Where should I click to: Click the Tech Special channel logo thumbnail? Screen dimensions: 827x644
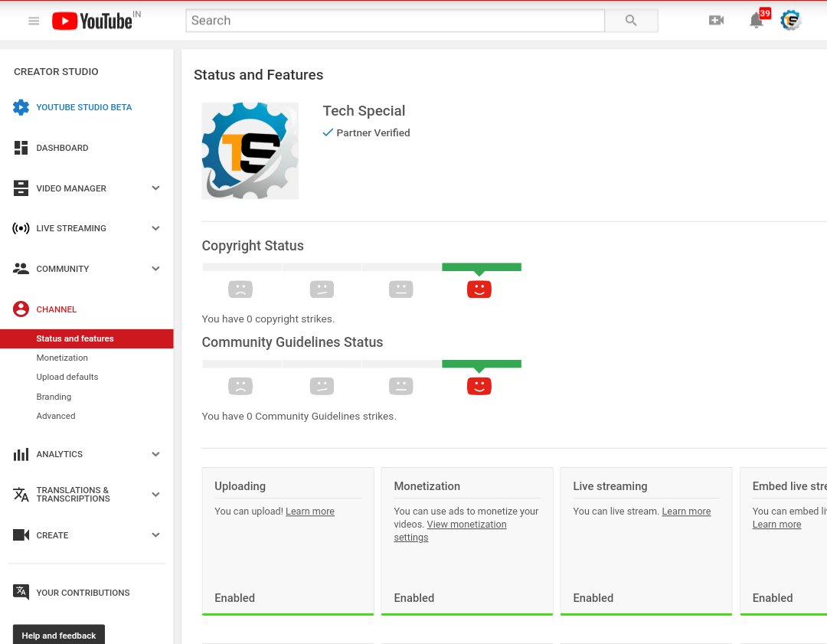point(250,151)
